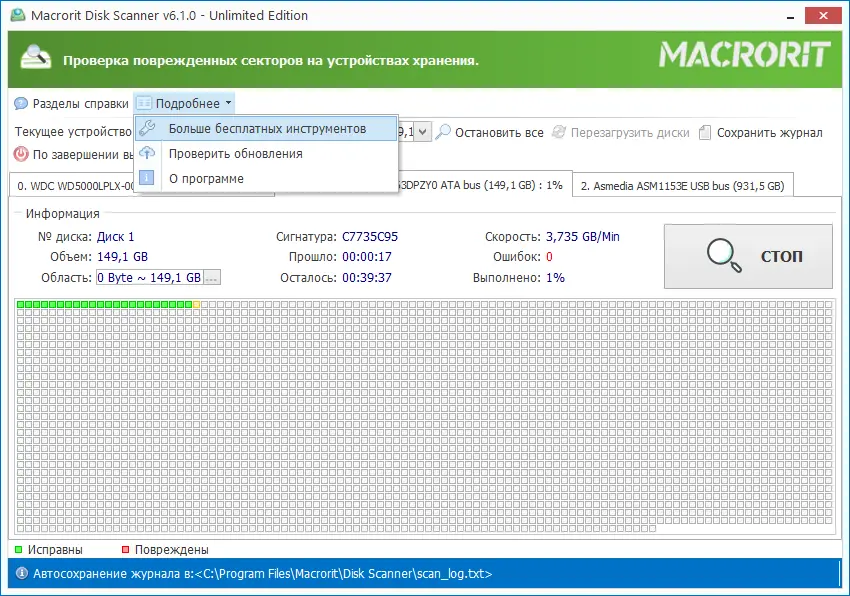Minimize the Macrorit Disk Scanner window
Viewport: 850px width, 596px height.
[790, 16]
